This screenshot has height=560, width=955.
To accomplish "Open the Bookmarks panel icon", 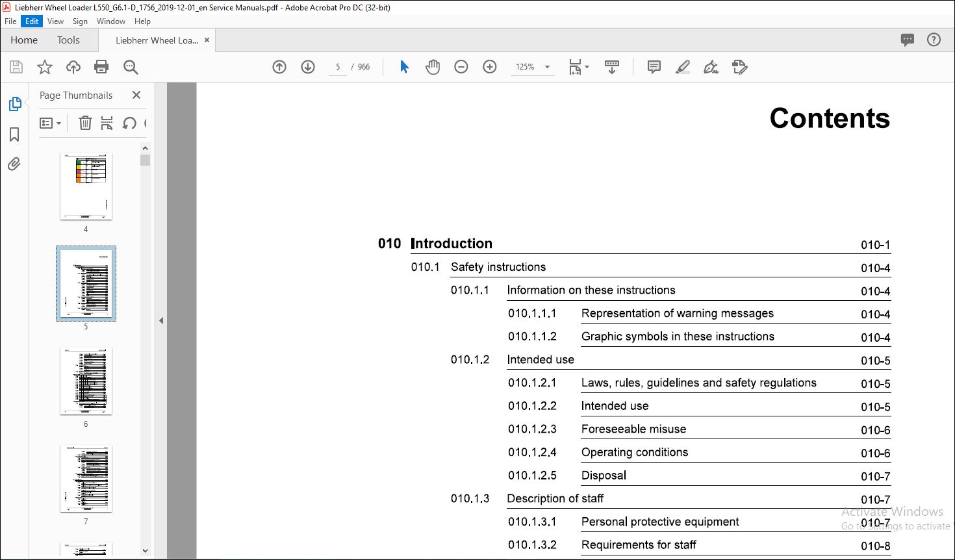I will 14,134.
